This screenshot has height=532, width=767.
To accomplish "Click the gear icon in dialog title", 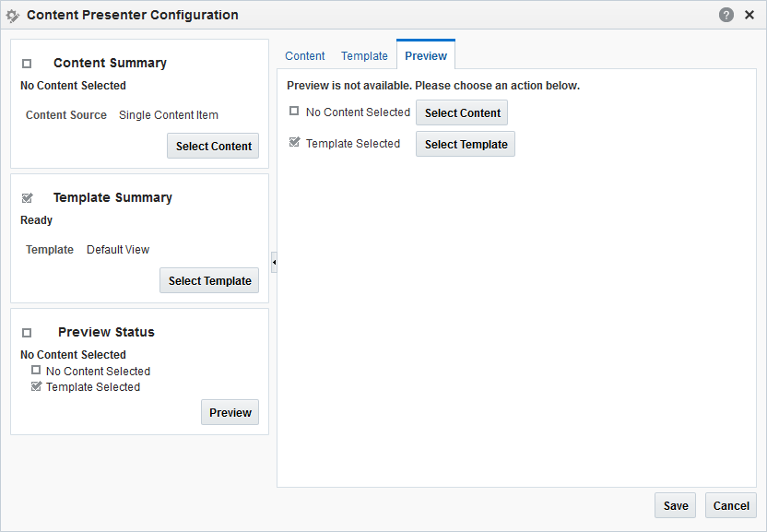I will coord(13,16).
